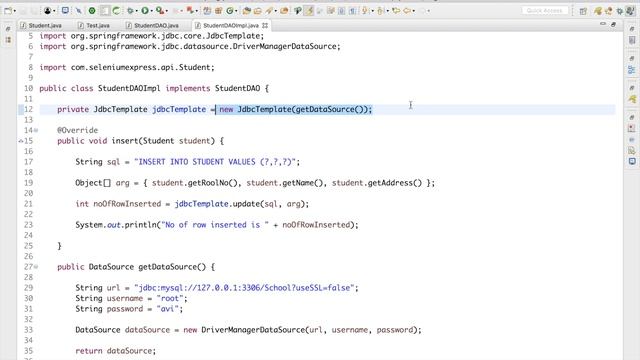Click the green Run play button
Screen dimensions: 640x360
tap(145, 11)
